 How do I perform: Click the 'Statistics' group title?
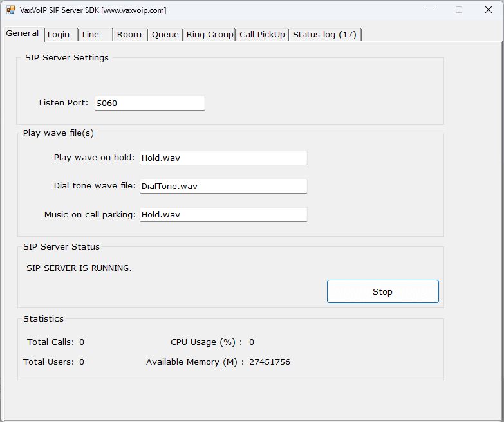pyautogui.click(x=43, y=318)
